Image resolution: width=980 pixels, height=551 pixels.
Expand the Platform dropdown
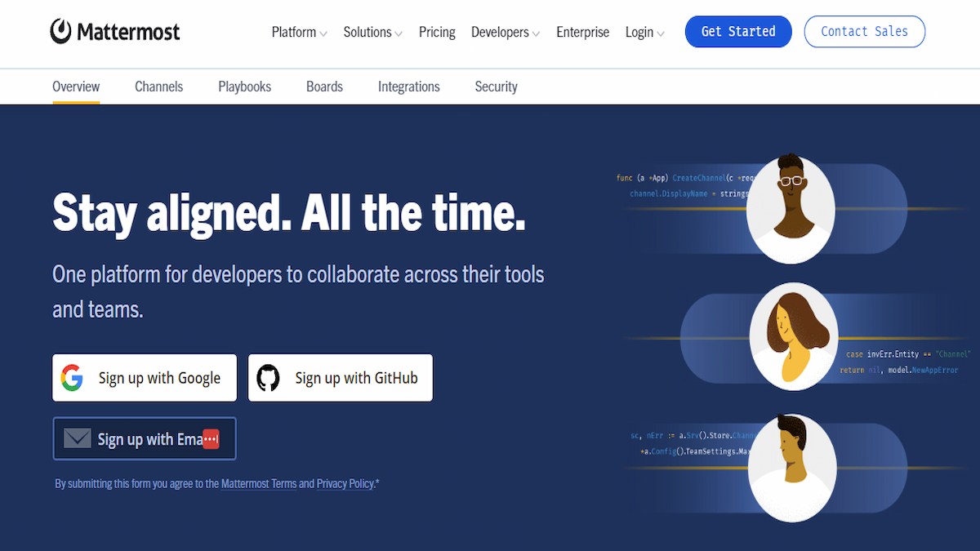click(x=299, y=32)
